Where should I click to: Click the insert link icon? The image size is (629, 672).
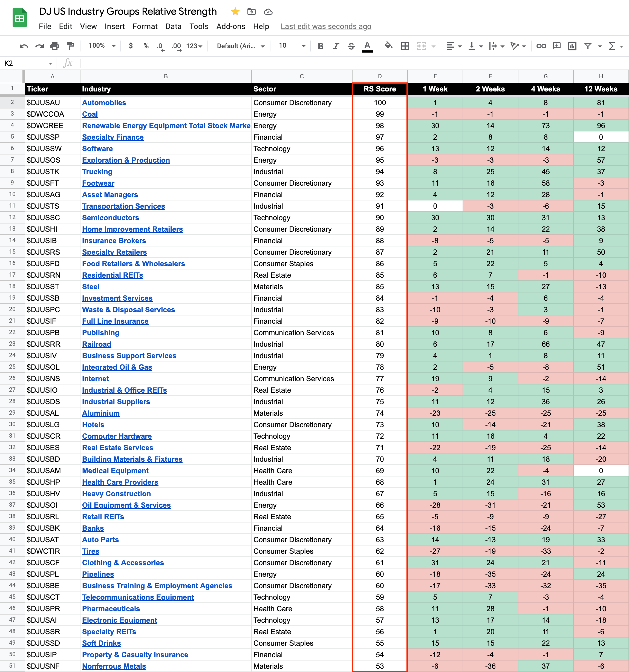coord(541,46)
